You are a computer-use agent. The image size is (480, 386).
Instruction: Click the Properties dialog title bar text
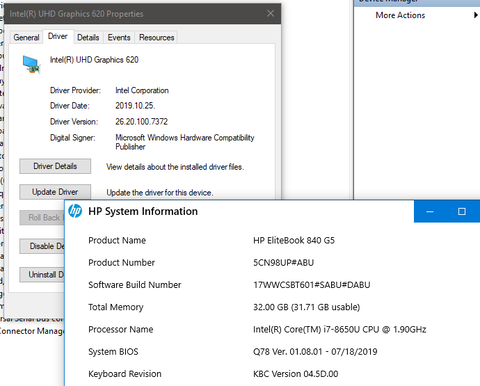[76, 14]
